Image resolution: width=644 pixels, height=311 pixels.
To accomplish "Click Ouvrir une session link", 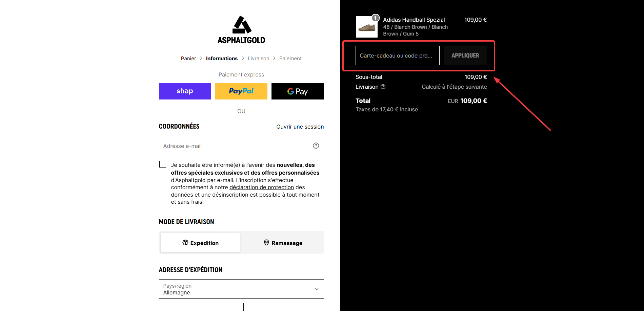I will point(300,127).
